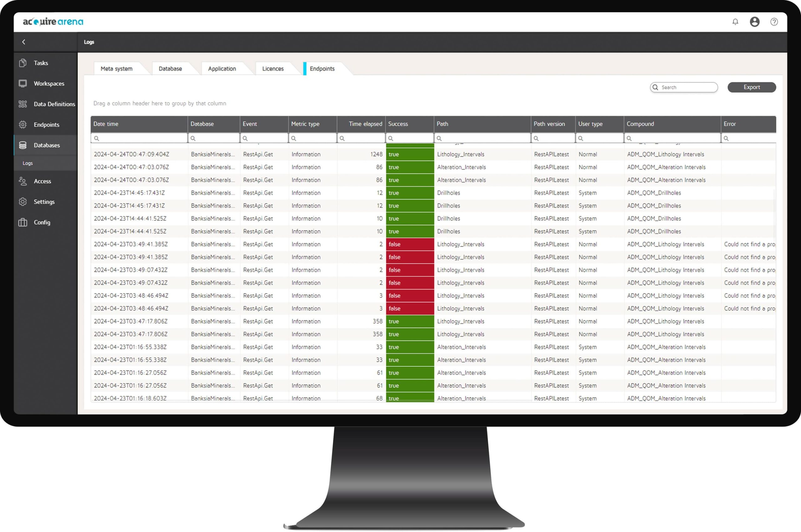Viewport: 801px width, 532px height.
Task: Select the Logs sub-item under Databases
Action: pos(28,163)
